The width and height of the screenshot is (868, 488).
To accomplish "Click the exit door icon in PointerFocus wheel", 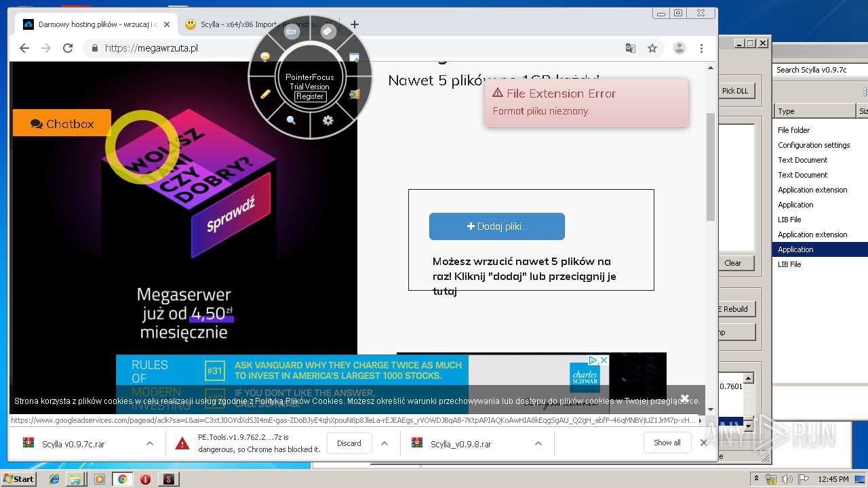I will point(354,94).
